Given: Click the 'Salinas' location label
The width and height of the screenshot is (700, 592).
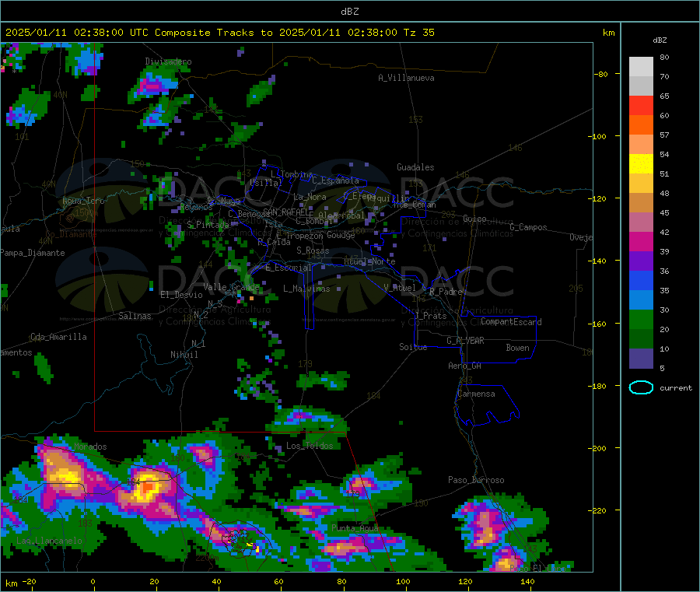Looking at the screenshot, I should 135,316.
